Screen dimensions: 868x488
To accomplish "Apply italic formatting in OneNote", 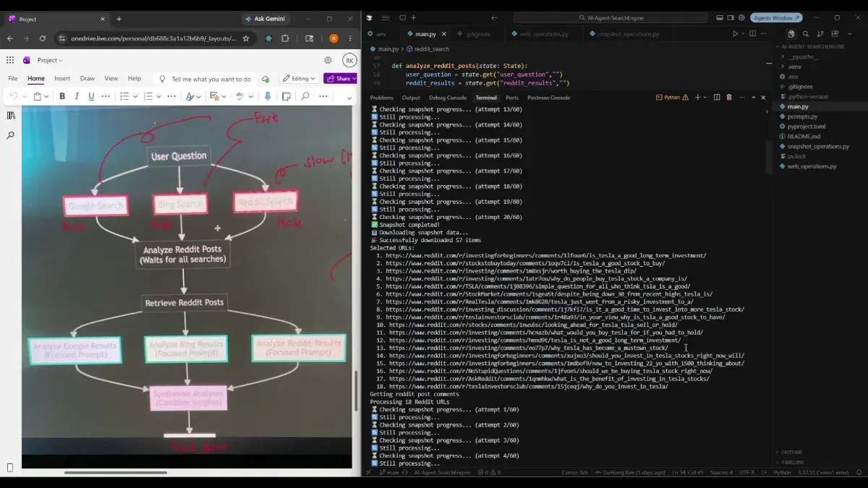I will [77, 96].
